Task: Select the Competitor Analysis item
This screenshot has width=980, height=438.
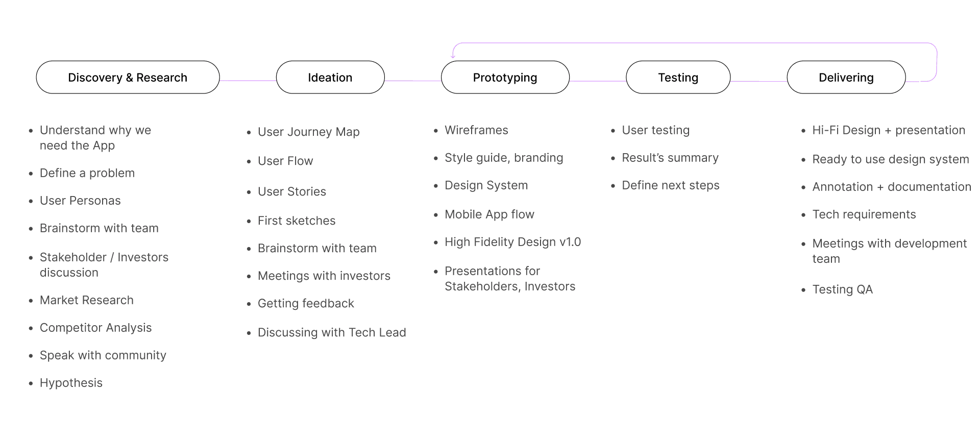Action: pos(95,328)
